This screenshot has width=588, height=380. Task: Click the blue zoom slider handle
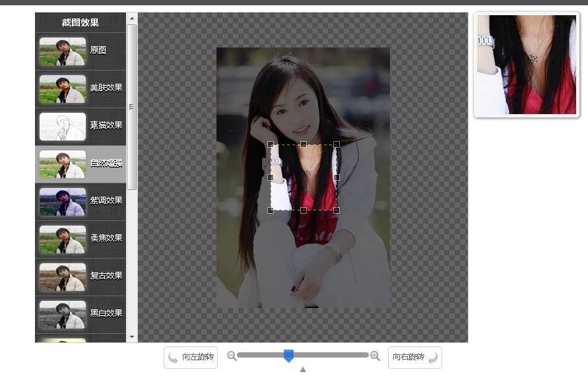tap(289, 355)
